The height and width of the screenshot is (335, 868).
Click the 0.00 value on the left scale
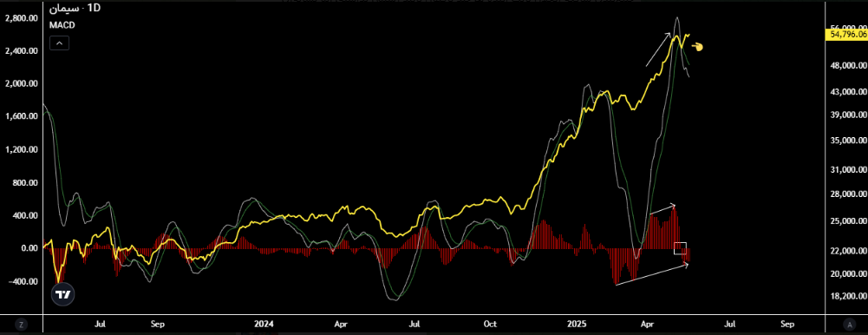click(x=29, y=248)
